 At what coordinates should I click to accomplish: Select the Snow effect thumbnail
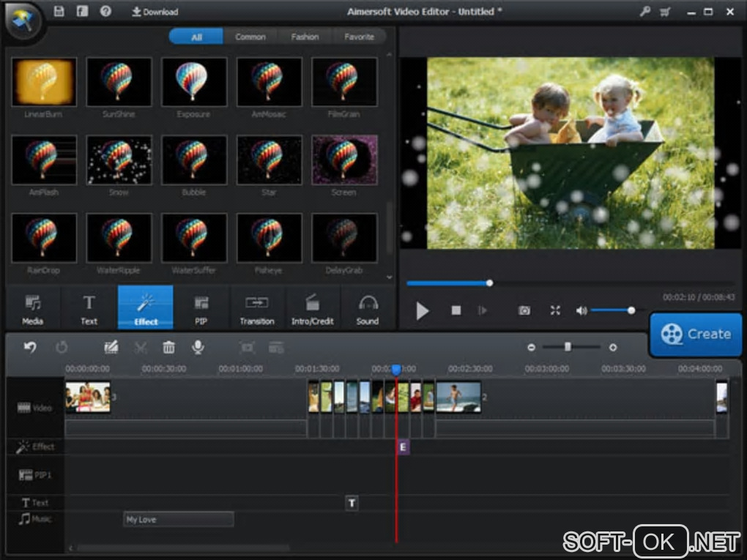pos(119,160)
